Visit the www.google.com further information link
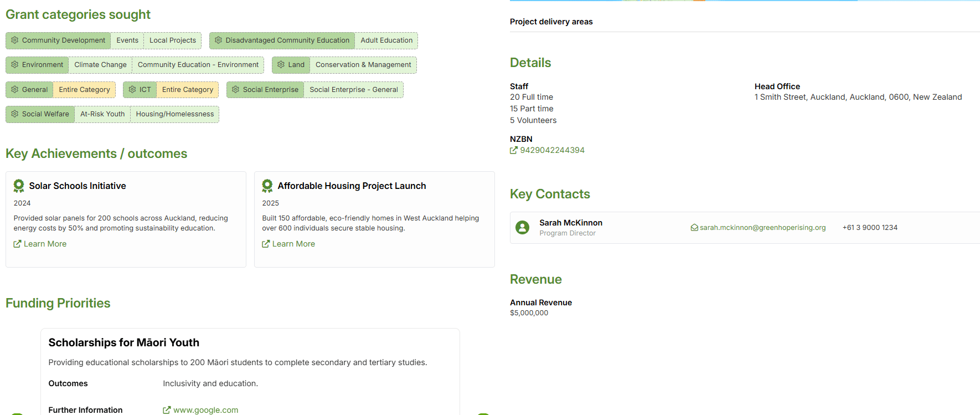 coord(205,410)
